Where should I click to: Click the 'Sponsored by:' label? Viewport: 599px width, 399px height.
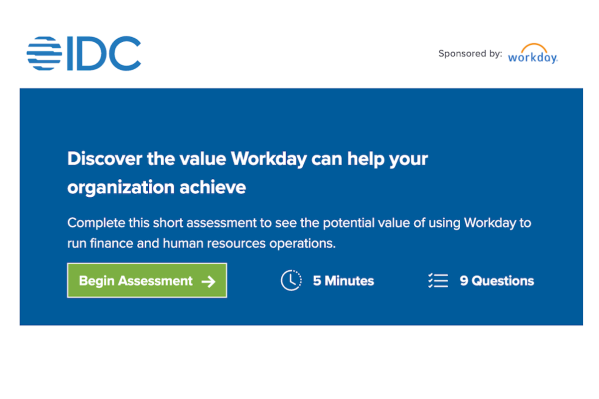point(470,54)
